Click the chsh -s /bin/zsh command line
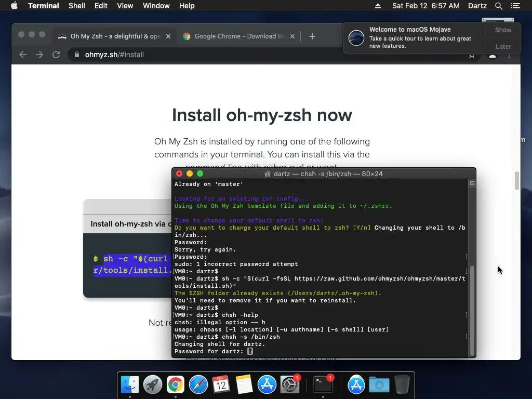The image size is (532, 399). [x=227, y=337]
